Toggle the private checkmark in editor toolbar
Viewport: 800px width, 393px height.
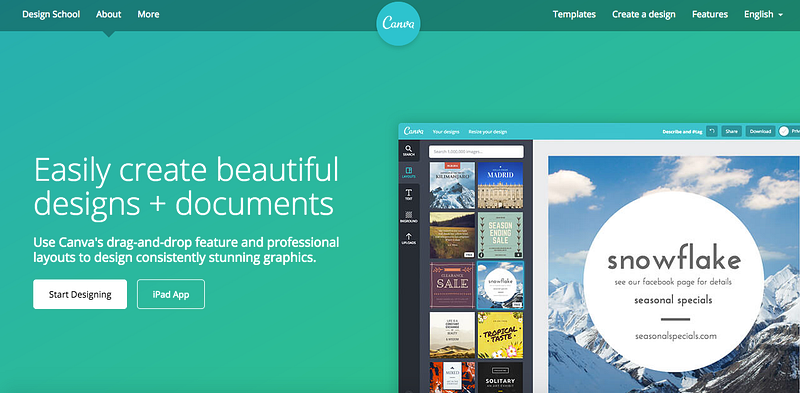[784, 132]
